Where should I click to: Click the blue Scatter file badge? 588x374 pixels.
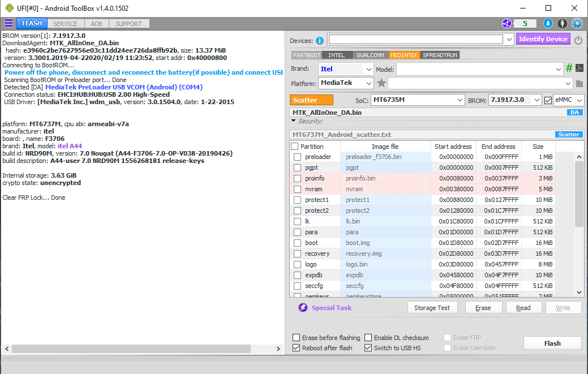click(x=569, y=135)
